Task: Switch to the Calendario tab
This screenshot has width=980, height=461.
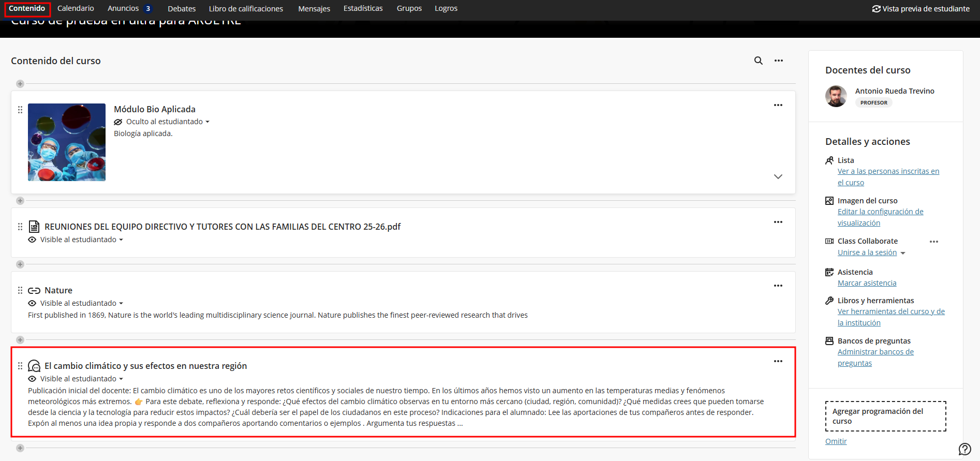Action: coord(76,8)
